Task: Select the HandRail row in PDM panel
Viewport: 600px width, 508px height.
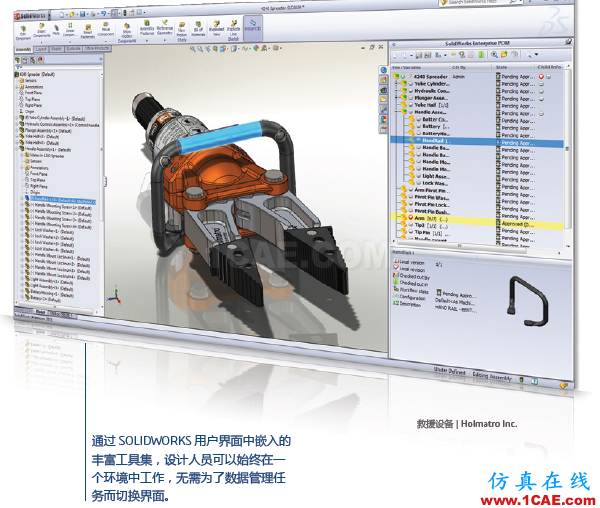Action: coord(477,141)
